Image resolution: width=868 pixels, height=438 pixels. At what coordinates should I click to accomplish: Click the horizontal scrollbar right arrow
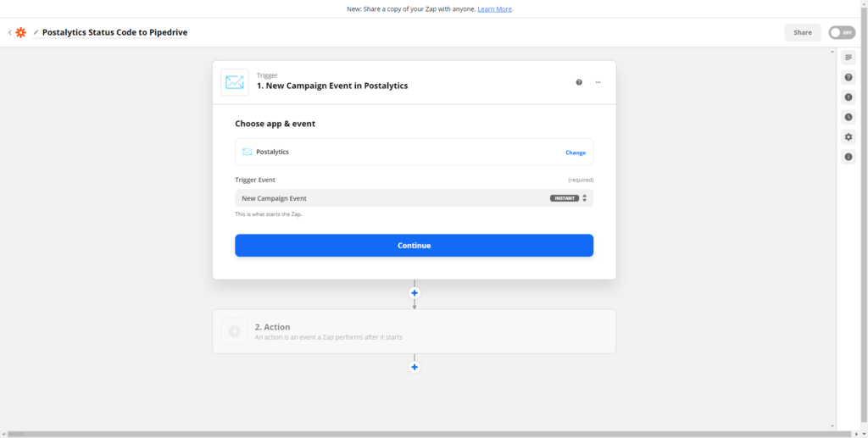[x=857, y=434]
